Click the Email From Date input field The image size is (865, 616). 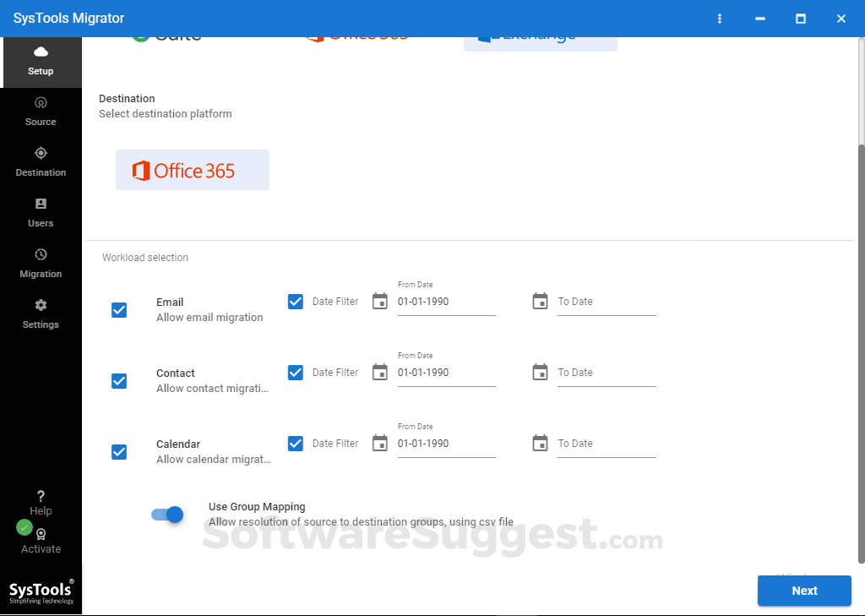[x=446, y=301]
